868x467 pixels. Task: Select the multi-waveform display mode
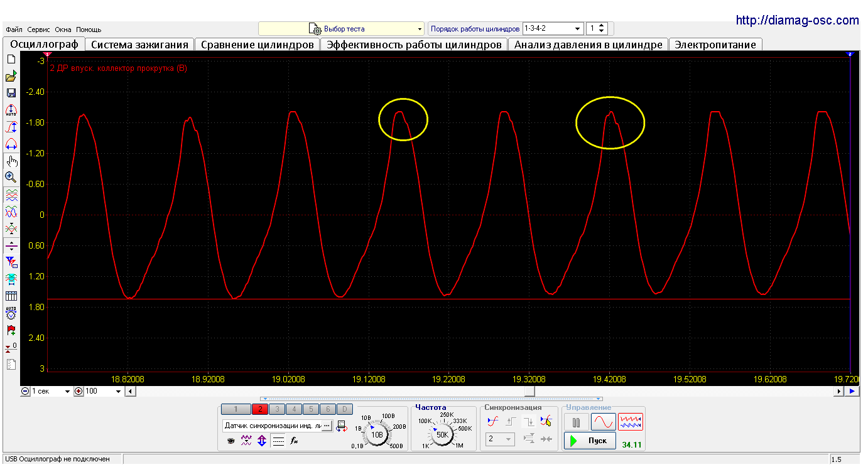click(x=631, y=422)
